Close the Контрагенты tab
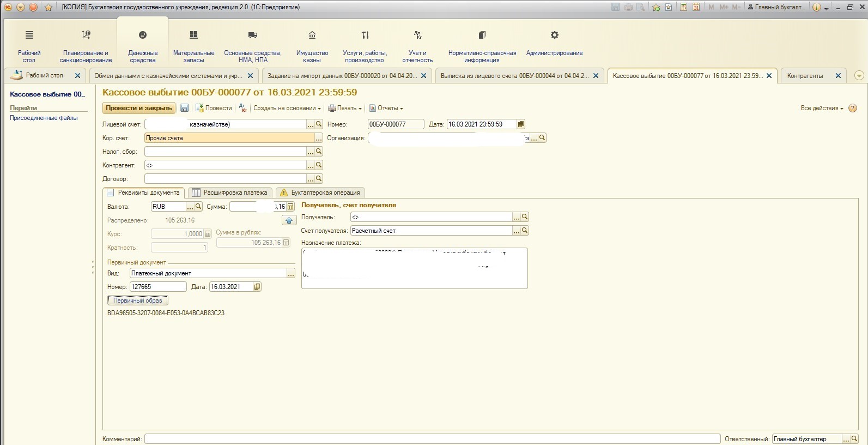 [x=838, y=76]
